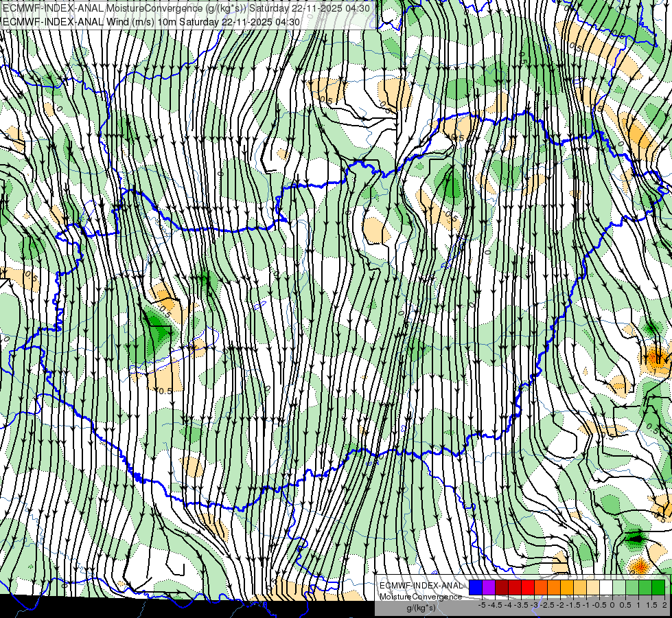Click the '-3.5' tick label on colorbar
Screen dimensions: 672x618
point(520,605)
